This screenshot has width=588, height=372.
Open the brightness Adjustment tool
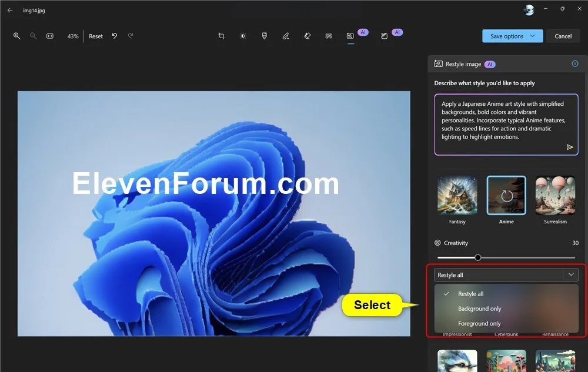coord(243,36)
